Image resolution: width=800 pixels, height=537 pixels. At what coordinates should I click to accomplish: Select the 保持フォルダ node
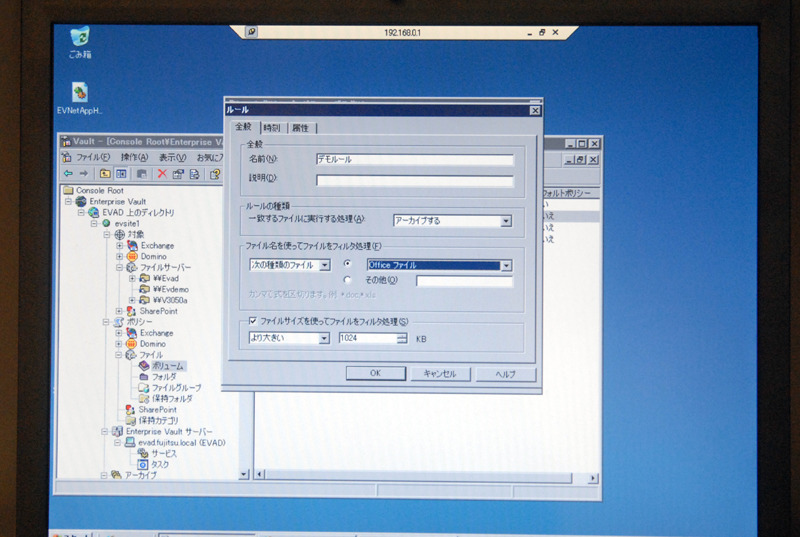(x=166, y=399)
